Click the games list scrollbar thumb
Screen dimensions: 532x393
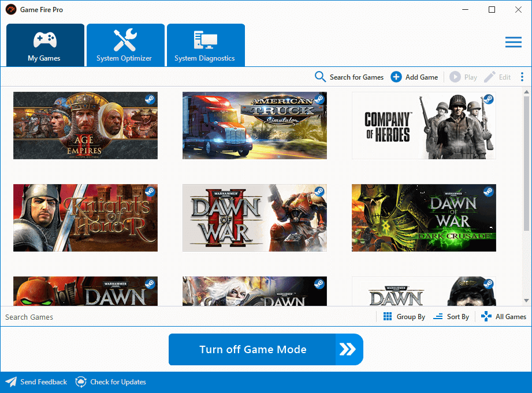click(x=526, y=163)
